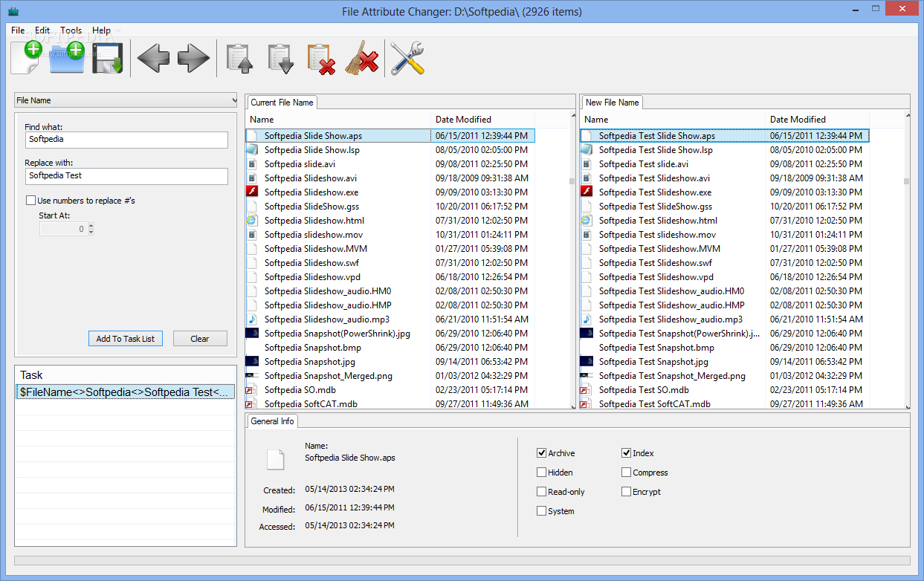Sort new list by Date Modified header
924x581 pixels.
[x=818, y=119]
